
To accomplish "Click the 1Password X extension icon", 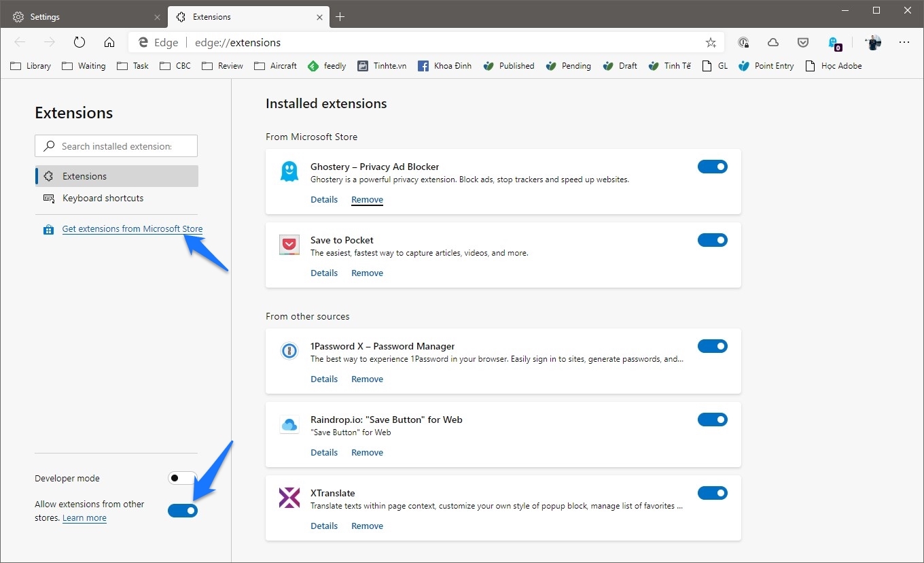I will pyautogui.click(x=289, y=351).
